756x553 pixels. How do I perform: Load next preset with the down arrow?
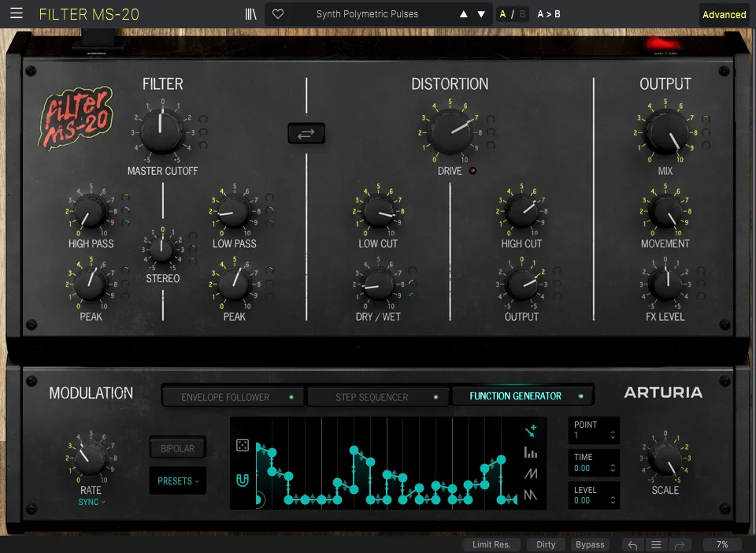point(481,14)
